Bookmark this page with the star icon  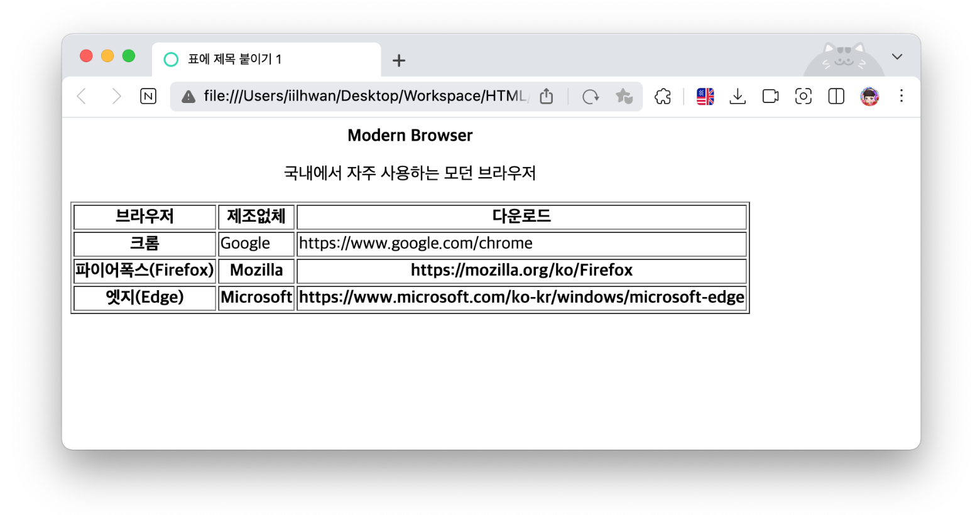[624, 96]
